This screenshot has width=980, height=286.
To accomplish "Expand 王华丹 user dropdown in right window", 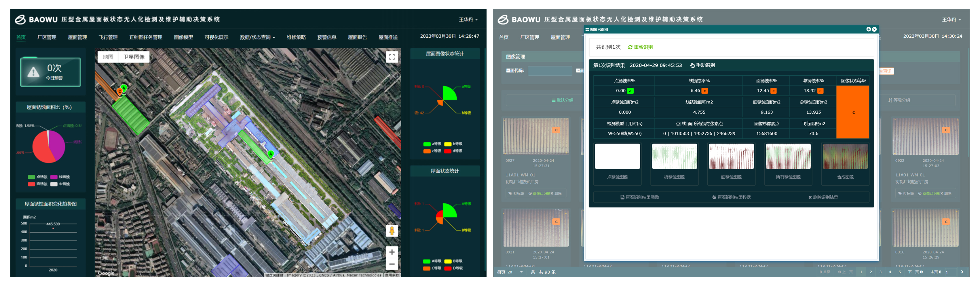I will coord(951,19).
